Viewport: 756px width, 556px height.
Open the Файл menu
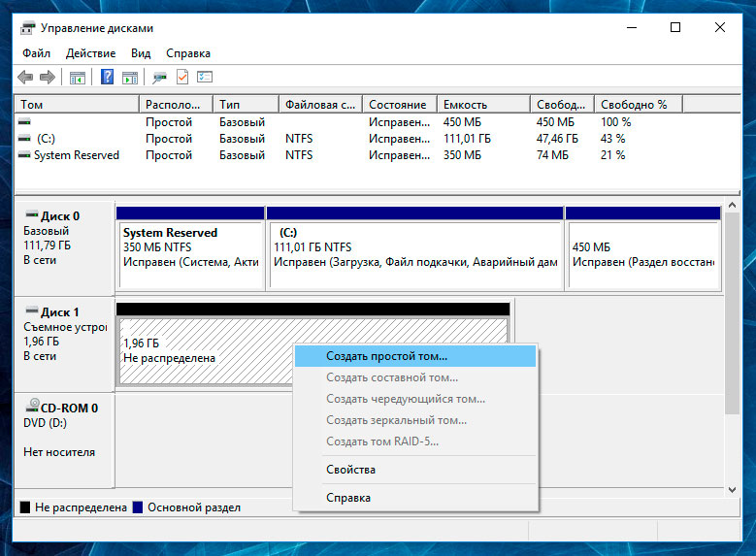36,53
